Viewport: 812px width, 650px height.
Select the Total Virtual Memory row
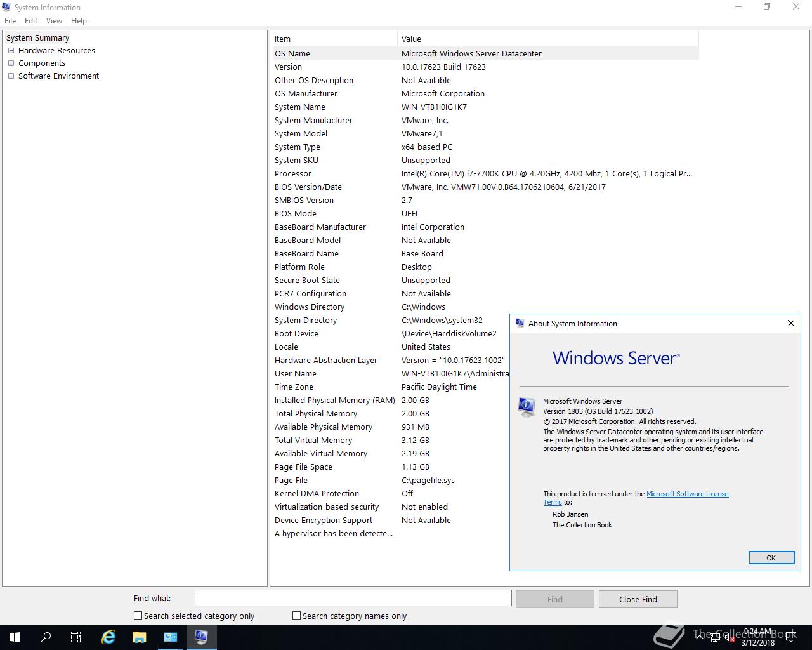pos(391,440)
